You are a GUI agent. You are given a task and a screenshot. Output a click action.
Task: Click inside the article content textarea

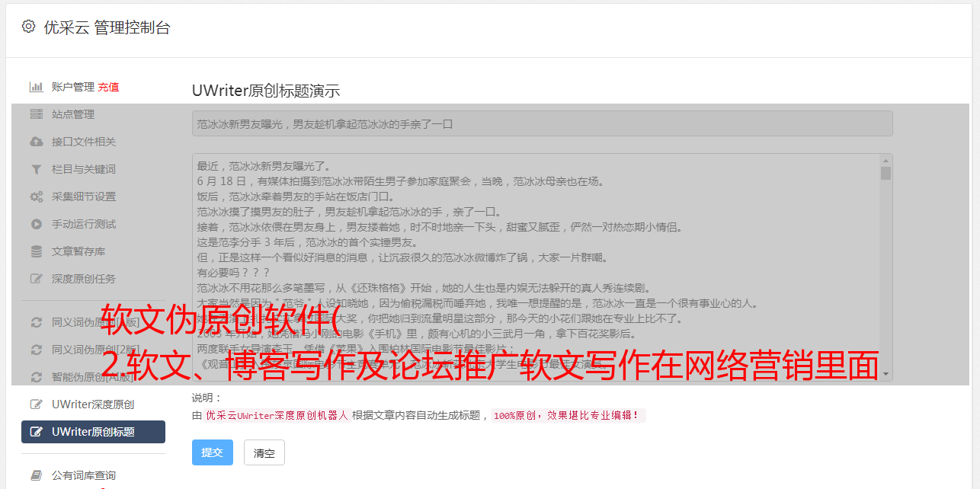click(536, 267)
